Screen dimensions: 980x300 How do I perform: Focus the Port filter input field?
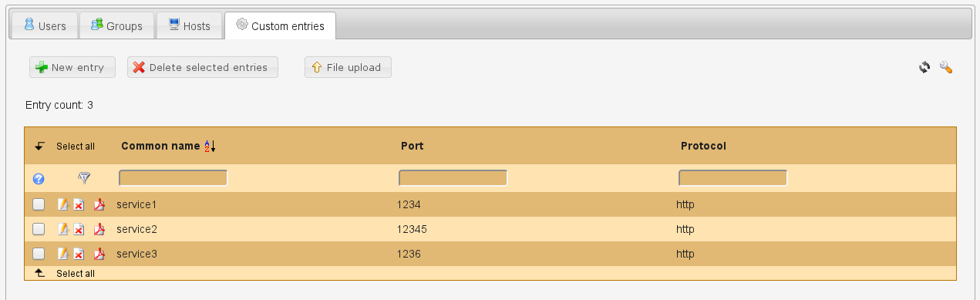453,178
